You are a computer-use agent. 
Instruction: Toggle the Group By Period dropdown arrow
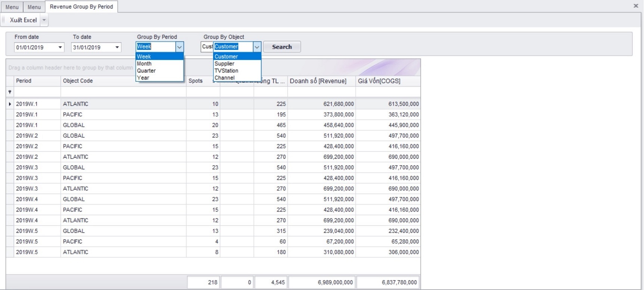(x=180, y=47)
